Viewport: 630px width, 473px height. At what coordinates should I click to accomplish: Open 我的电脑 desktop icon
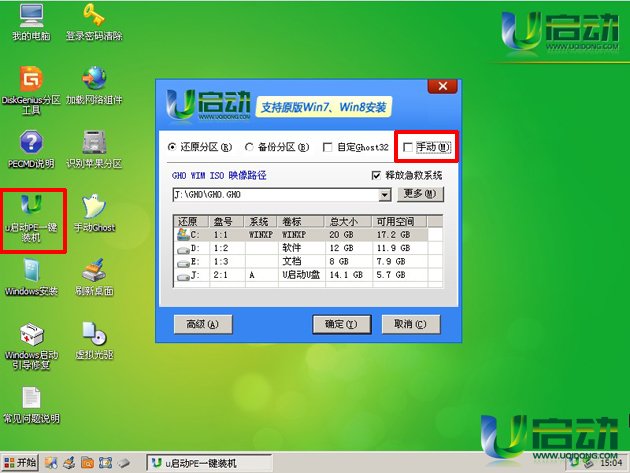point(31,21)
